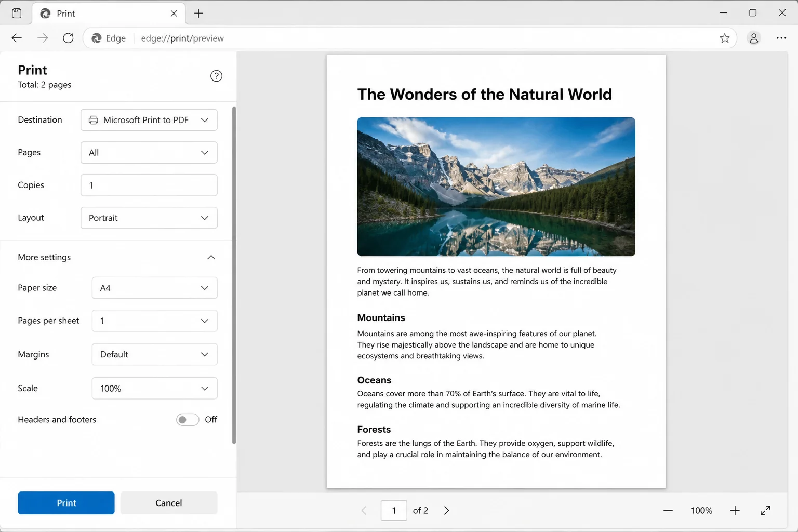Click the 100% zoom level text
Screen dimensions: 798x532
701,511
